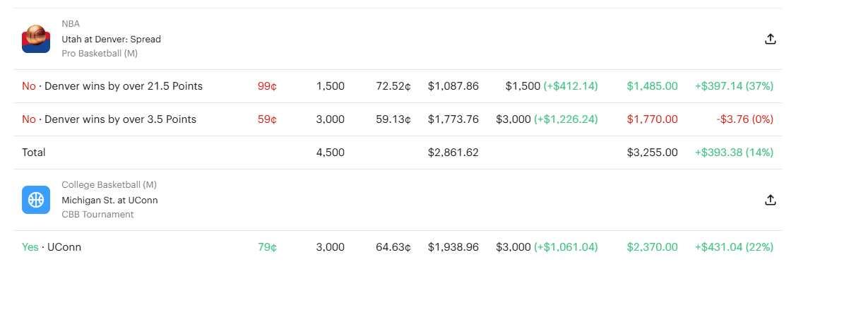
Task: Click the +$397.14 (37%) return value
Action: click(x=734, y=86)
